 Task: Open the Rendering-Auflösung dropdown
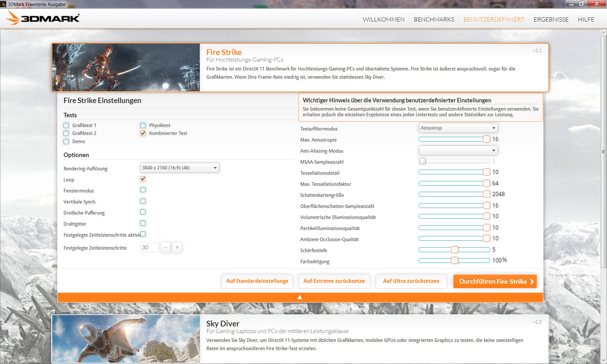tap(180, 168)
